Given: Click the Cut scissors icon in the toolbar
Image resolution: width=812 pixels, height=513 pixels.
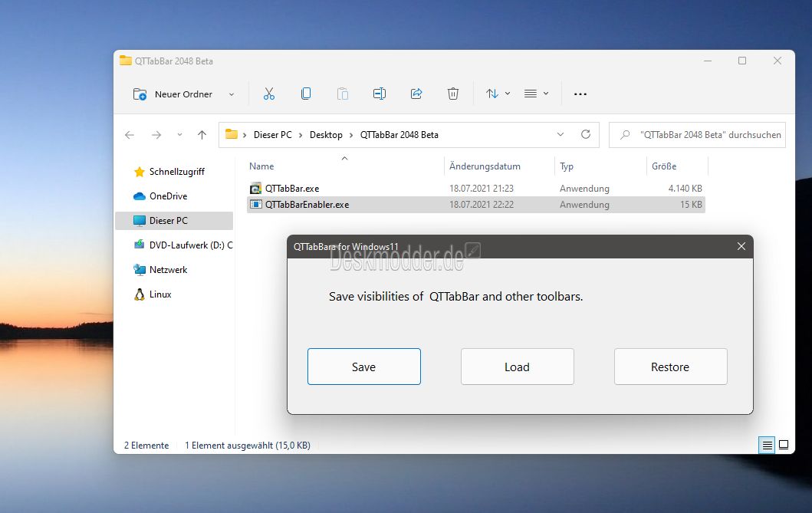Looking at the screenshot, I should [x=269, y=94].
